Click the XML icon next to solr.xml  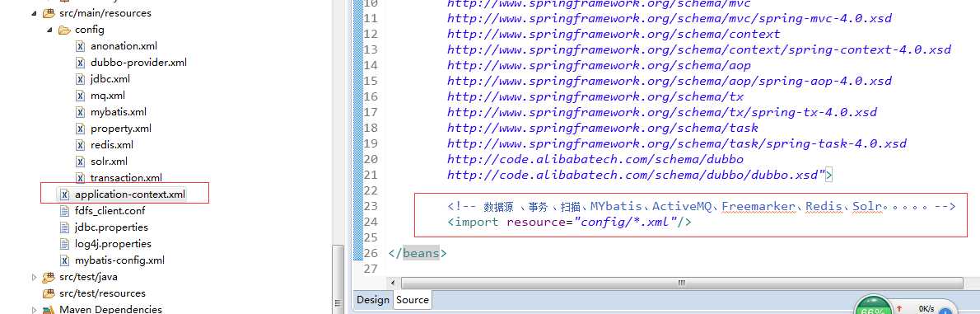coord(80,162)
